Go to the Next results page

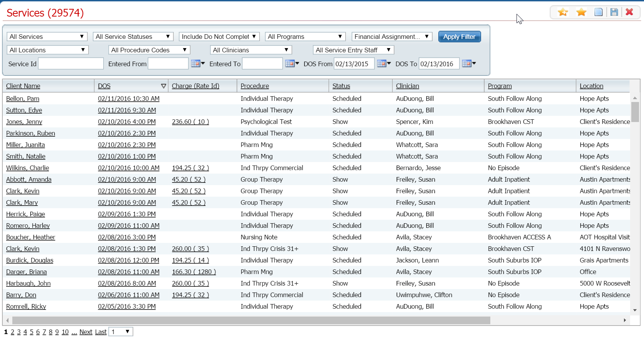(x=86, y=332)
